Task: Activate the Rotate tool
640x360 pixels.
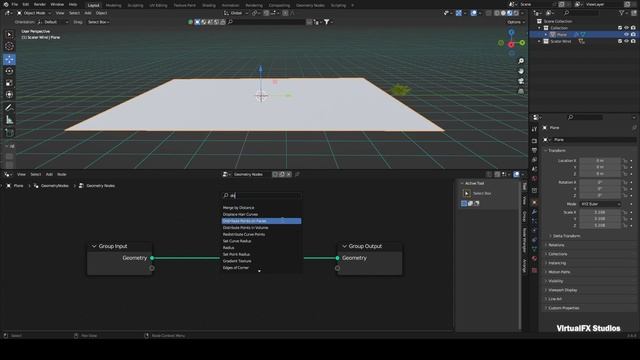Action: click(x=9, y=71)
